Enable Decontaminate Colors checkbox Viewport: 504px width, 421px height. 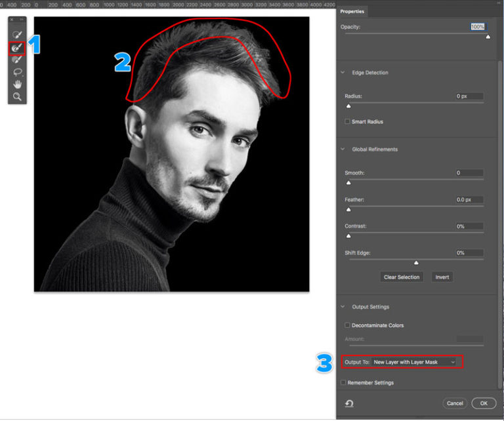pyautogui.click(x=348, y=325)
